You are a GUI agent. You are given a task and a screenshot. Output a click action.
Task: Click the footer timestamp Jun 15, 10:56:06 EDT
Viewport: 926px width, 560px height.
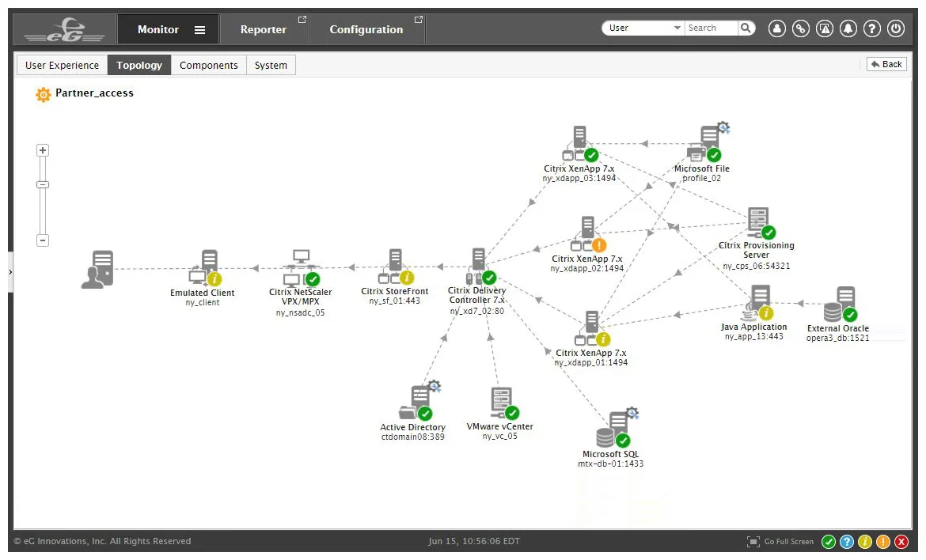474,541
